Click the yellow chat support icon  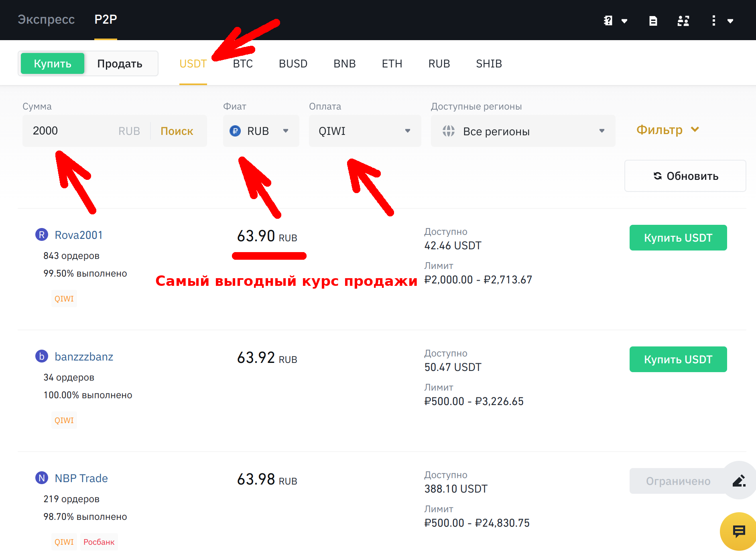tap(738, 532)
